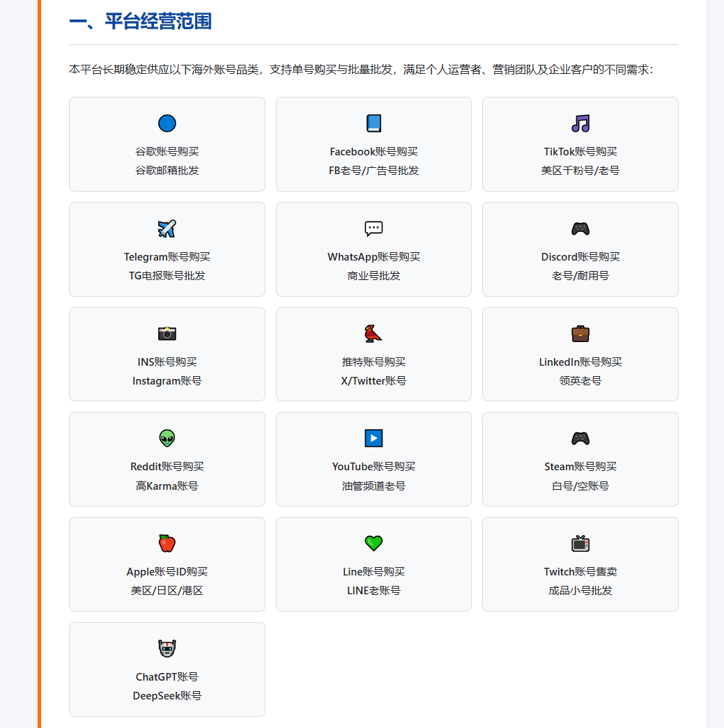Click the red apple icon for Apple ID
The image size is (724, 728).
click(167, 543)
